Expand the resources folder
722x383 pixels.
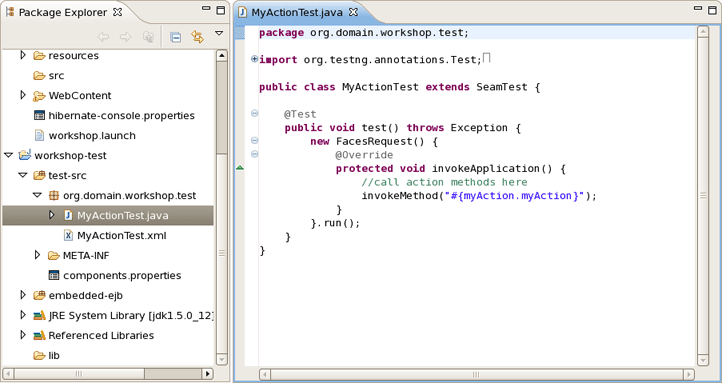pyautogui.click(x=23, y=55)
